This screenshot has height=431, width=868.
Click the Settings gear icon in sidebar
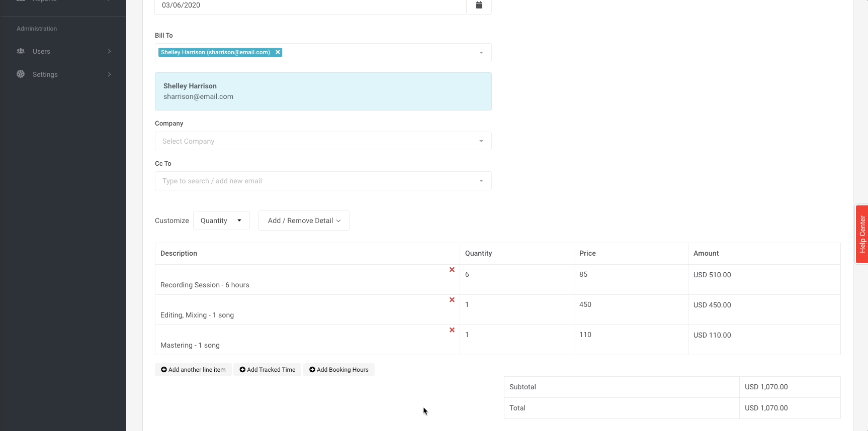21,74
